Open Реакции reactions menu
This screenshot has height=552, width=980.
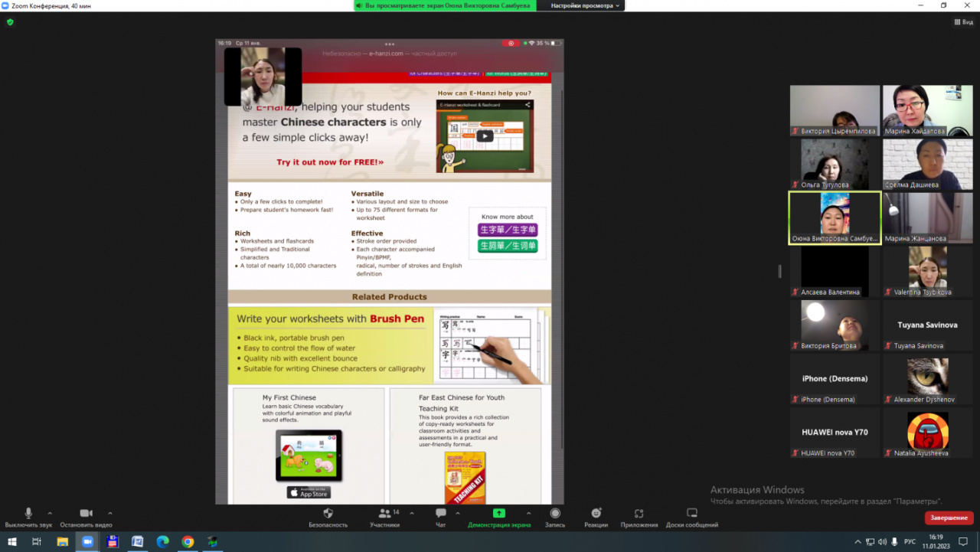coord(596,514)
